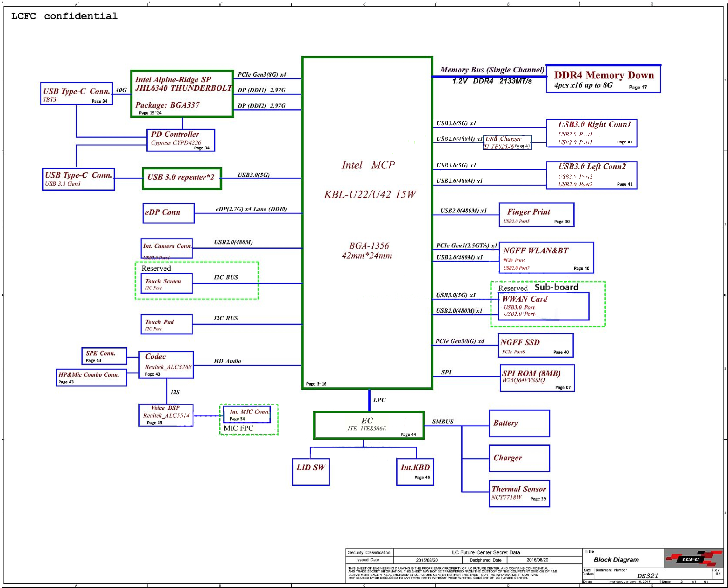Click the 'SPI' bus label
The image size is (728, 588).
point(446,372)
